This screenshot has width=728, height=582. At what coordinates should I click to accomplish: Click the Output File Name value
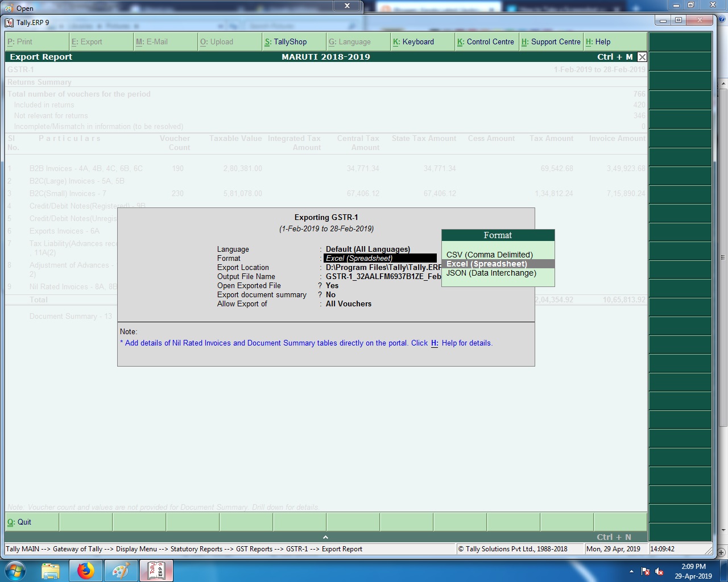pos(383,276)
